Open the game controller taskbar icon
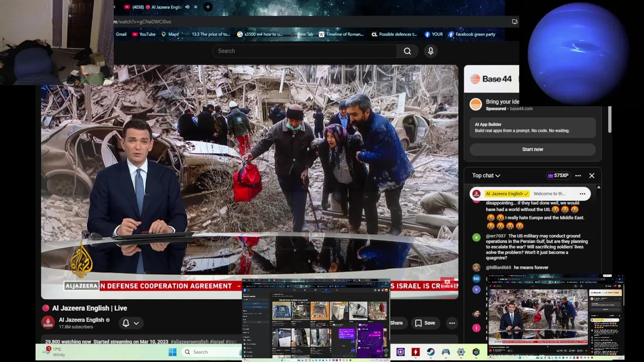Screen dimensions: 644x362 point(446,352)
